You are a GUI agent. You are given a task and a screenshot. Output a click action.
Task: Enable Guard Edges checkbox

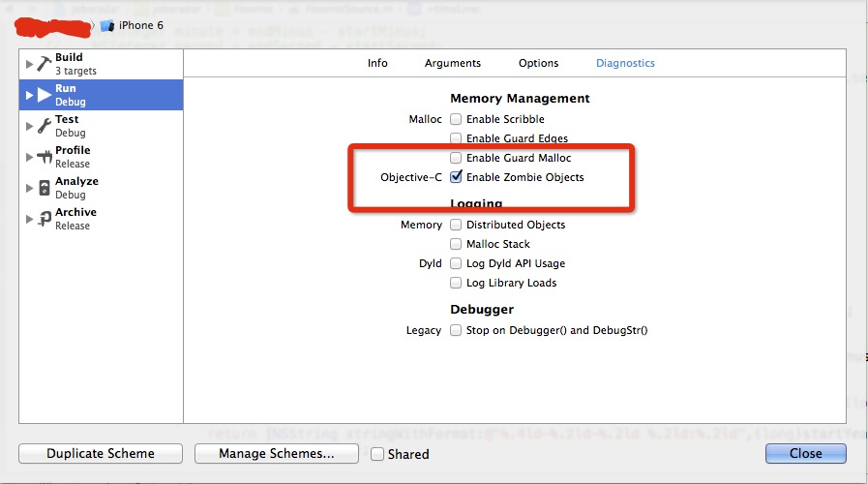[456, 138]
